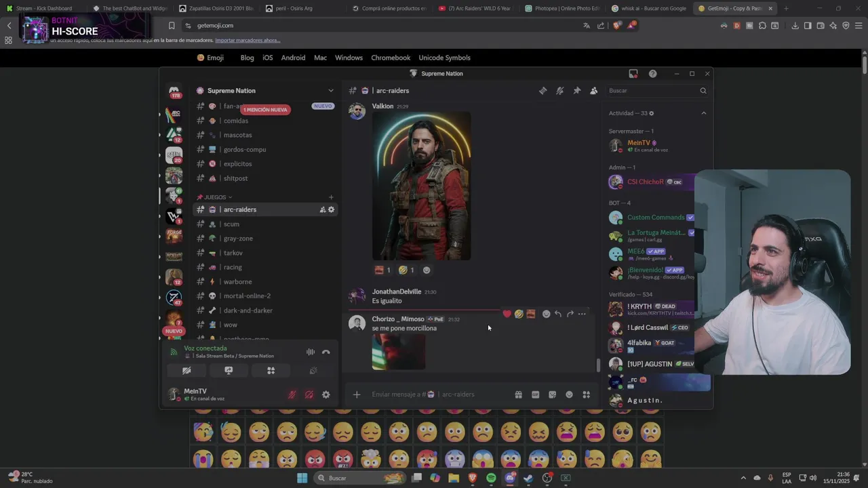
Task: Collapse the JUEGOS category
Action: 214,197
